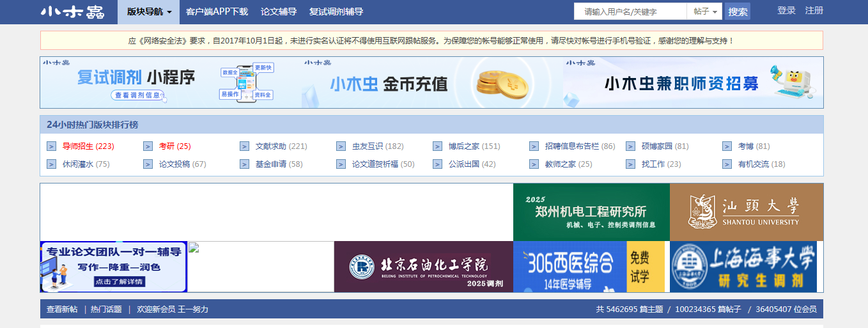The image size is (868, 328).
Task: Open the 郑州机电工程研究所 ad
Action: [591, 212]
